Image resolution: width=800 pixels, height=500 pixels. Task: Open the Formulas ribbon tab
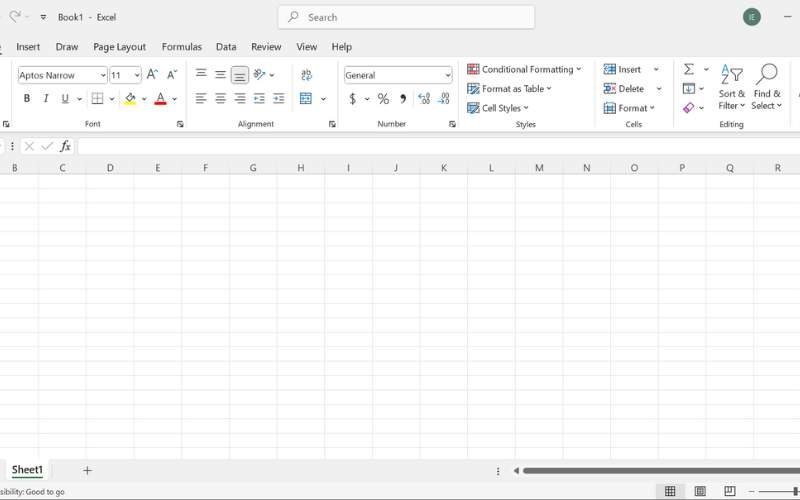point(181,47)
